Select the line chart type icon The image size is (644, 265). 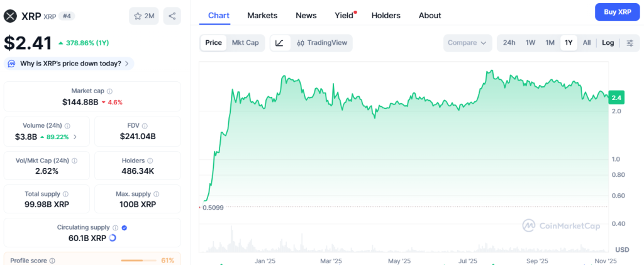[279, 43]
